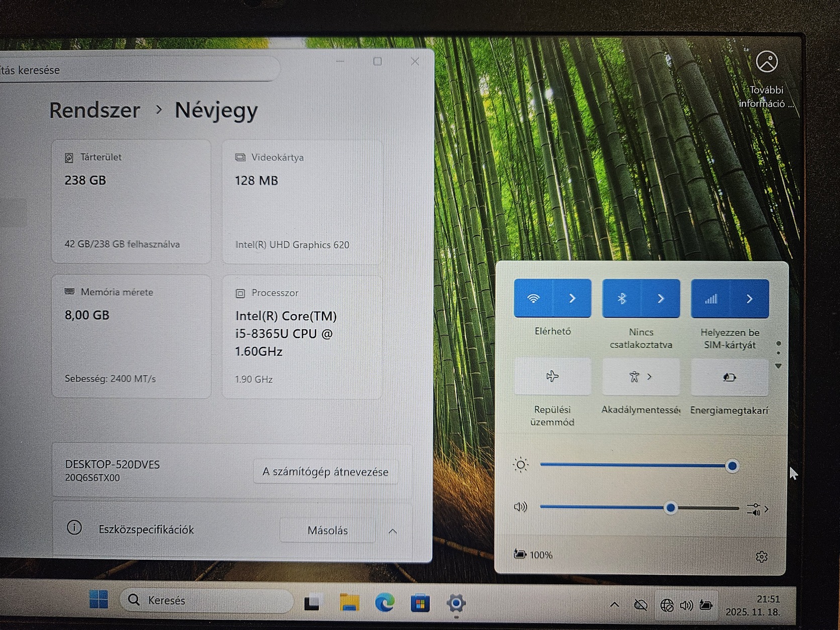Mute sound via quick settings speaker icon

(x=520, y=507)
